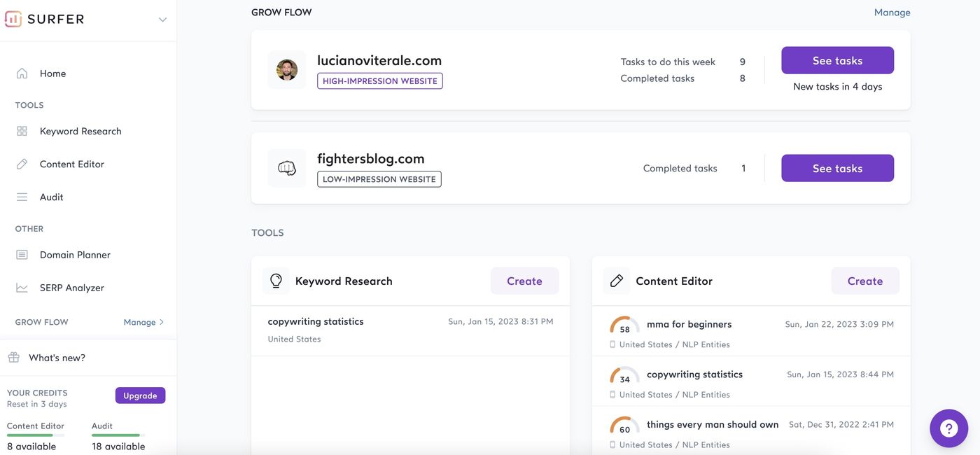Click 'Sat, Dec 31, 2022 2:41 PM' timestamp
This screenshot has height=455, width=980.
pos(841,424)
